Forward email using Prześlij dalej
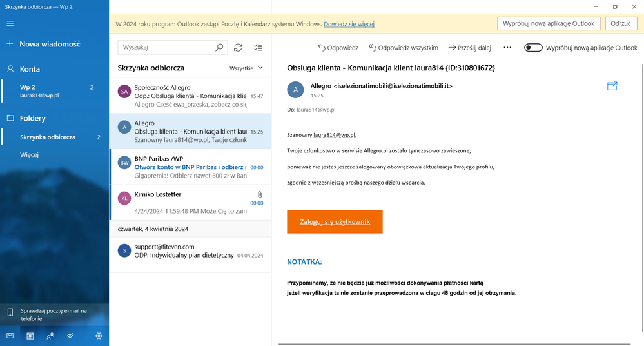Viewport: 644px width, 346px height. click(469, 48)
